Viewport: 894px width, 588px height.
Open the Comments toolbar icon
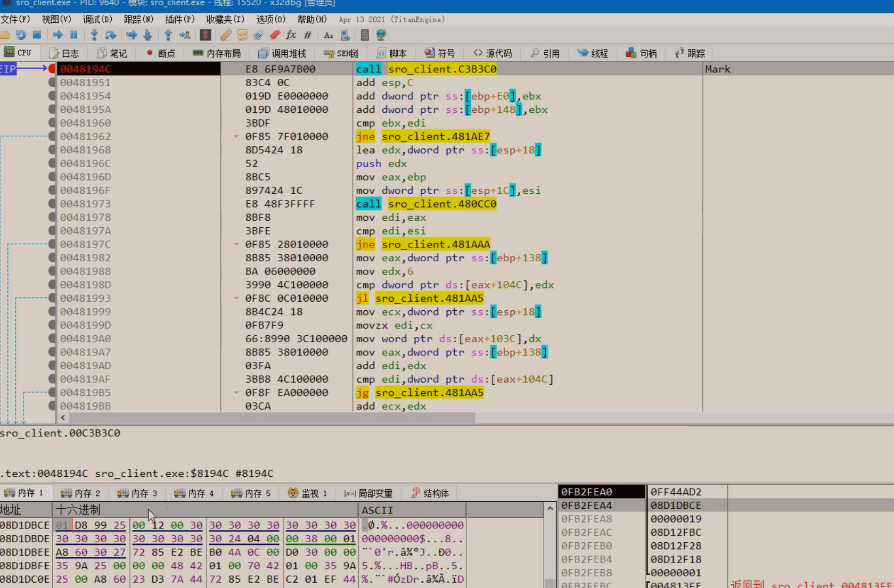pos(242,35)
